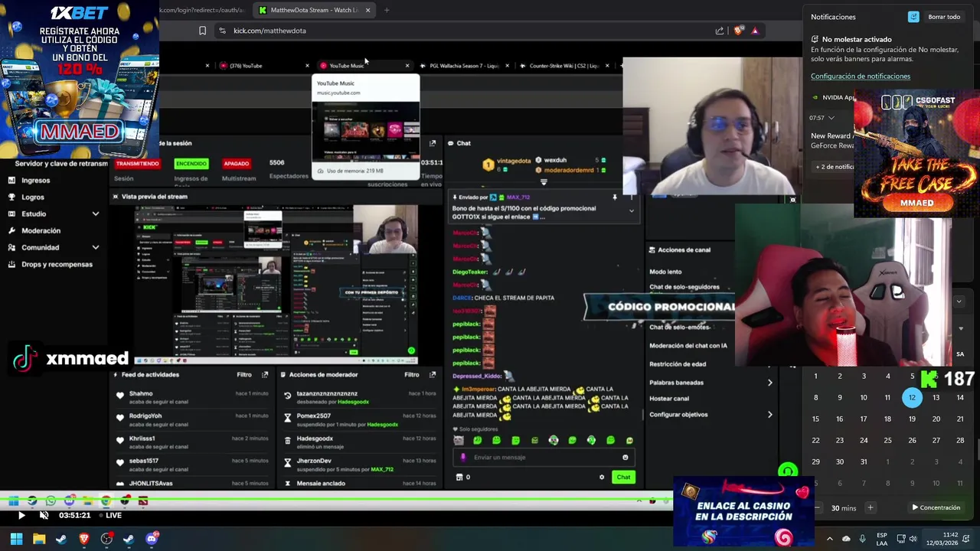
Task: Click the ENCENDIDO toggle button
Action: coord(191,163)
